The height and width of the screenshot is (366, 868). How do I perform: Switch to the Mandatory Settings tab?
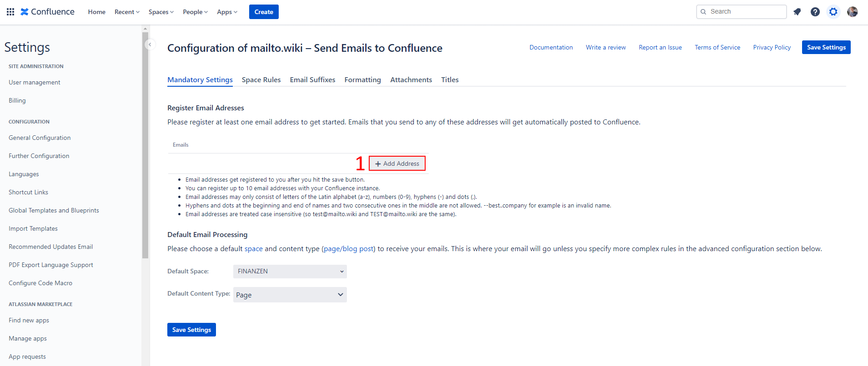tap(200, 80)
